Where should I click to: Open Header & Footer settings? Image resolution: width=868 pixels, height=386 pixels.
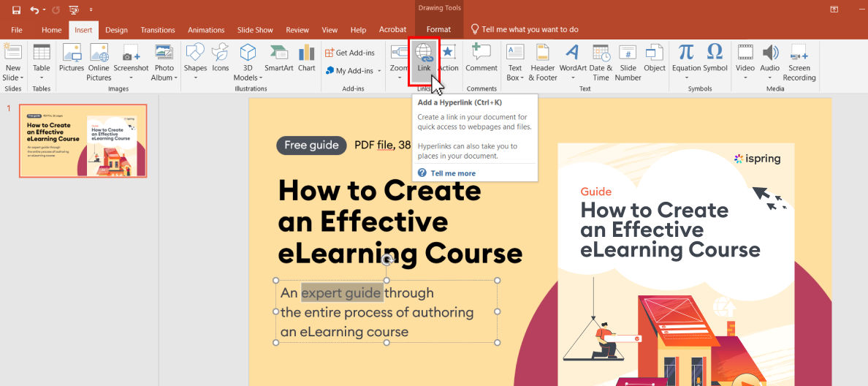pos(543,62)
